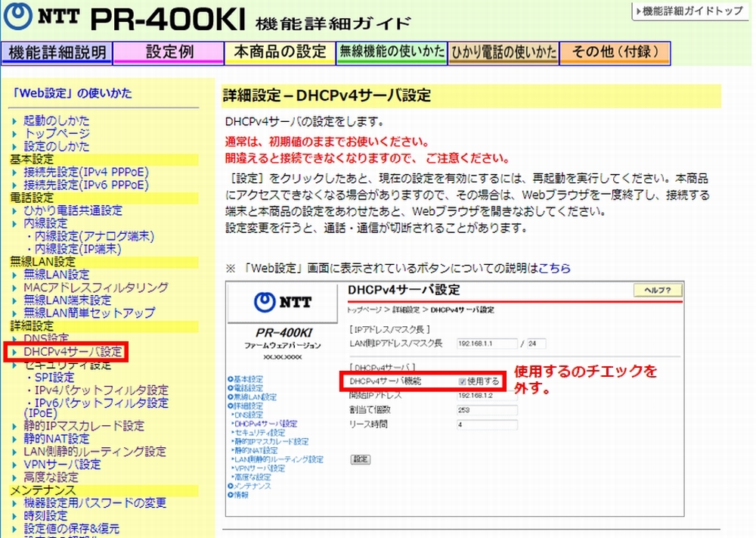This screenshot has width=756, height=538.
Task: Open SPI設定 link
Action: click(54, 378)
